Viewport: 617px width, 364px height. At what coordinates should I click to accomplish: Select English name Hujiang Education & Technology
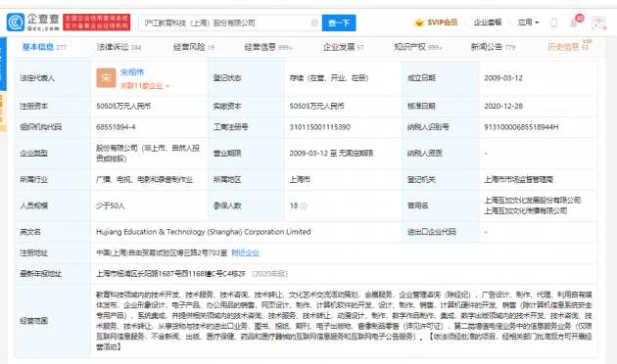click(x=204, y=232)
